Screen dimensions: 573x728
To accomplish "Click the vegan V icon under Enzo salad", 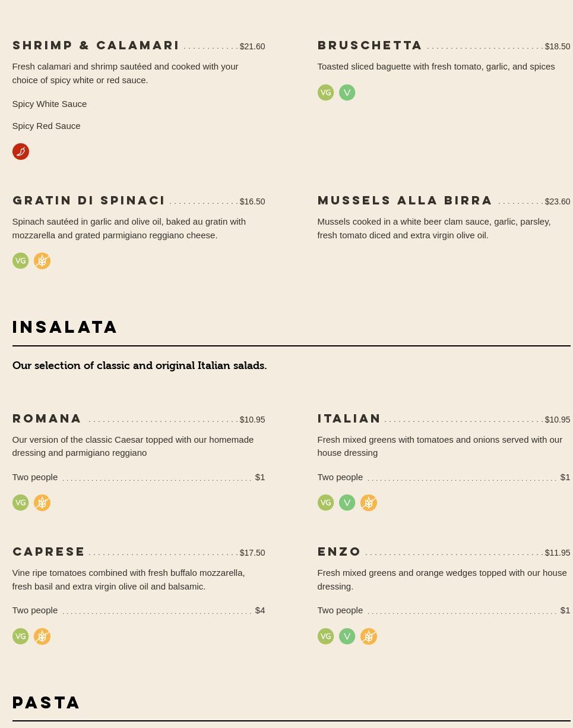I will click(347, 636).
